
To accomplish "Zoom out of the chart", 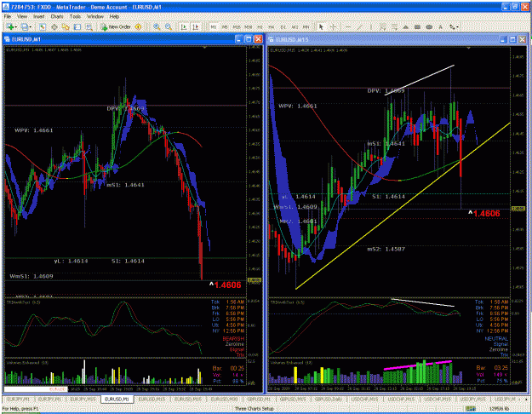I will pos(169,26).
